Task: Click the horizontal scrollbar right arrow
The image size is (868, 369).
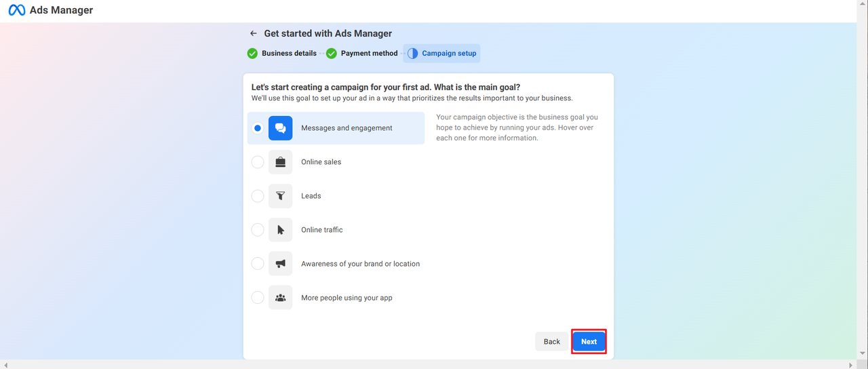Action: [x=850, y=365]
